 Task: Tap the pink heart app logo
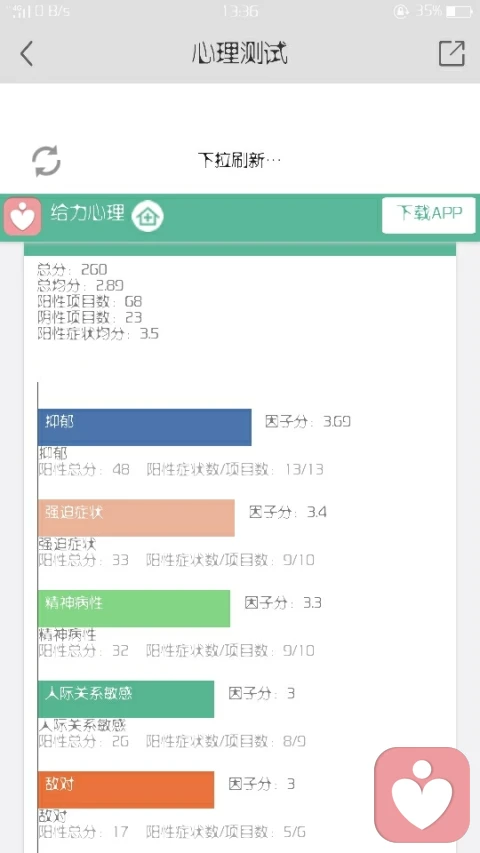pos(22,216)
